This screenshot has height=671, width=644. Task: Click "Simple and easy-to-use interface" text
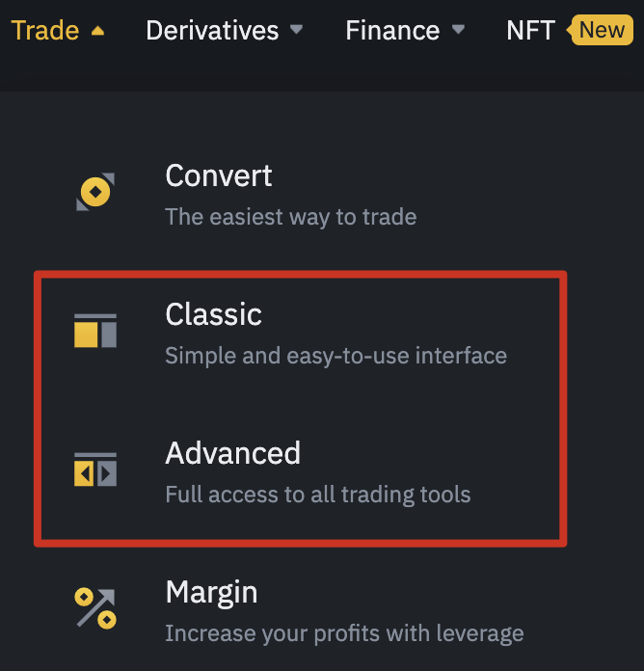pyautogui.click(x=335, y=356)
